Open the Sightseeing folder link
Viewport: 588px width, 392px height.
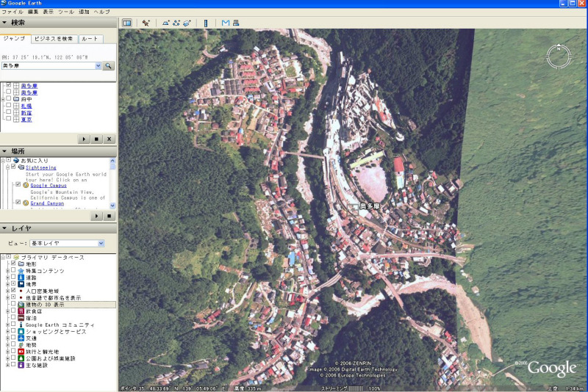[41, 167]
